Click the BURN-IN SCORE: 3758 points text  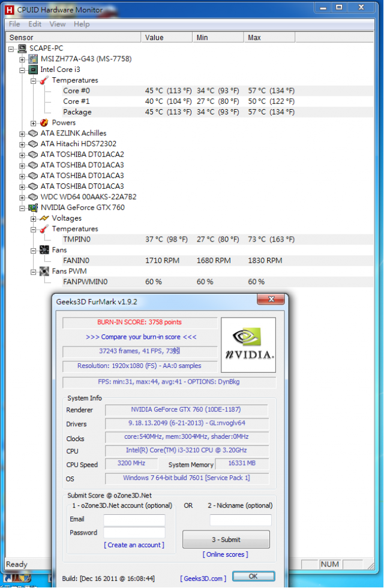point(139,322)
